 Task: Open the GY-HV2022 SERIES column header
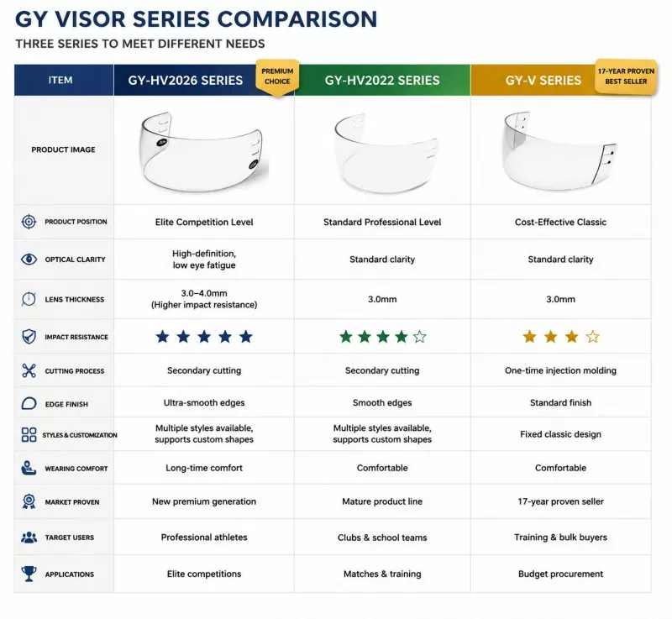coord(382,80)
